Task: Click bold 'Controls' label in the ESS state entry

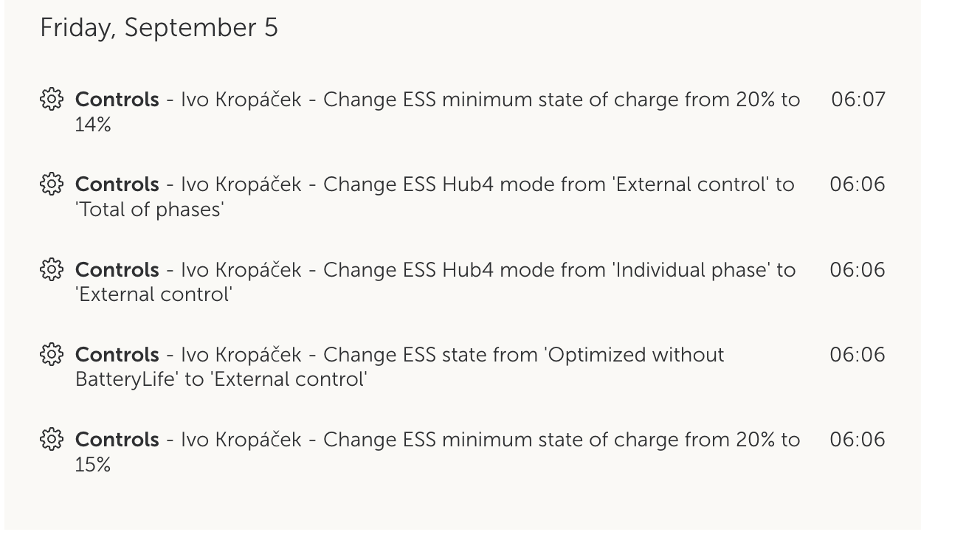Action: click(117, 354)
